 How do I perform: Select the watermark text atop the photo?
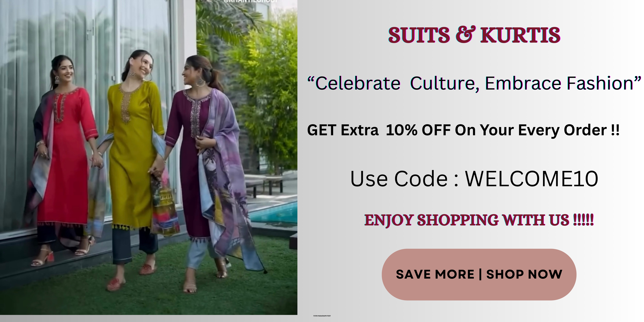pyautogui.click(x=250, y=1)
